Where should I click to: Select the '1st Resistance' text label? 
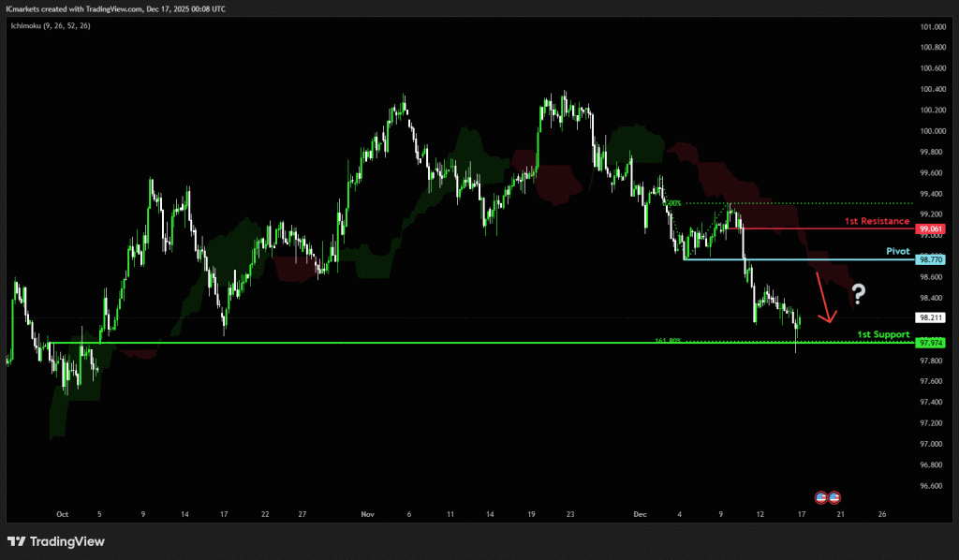pyautogui.click(x=877, y=221)
